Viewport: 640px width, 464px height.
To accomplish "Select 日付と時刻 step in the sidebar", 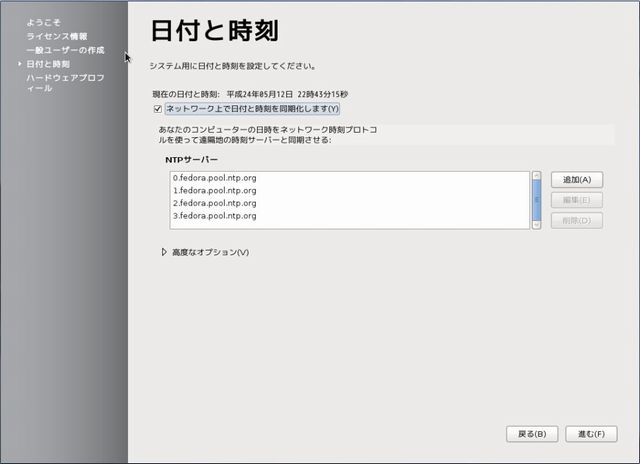I will coord(48,64).
